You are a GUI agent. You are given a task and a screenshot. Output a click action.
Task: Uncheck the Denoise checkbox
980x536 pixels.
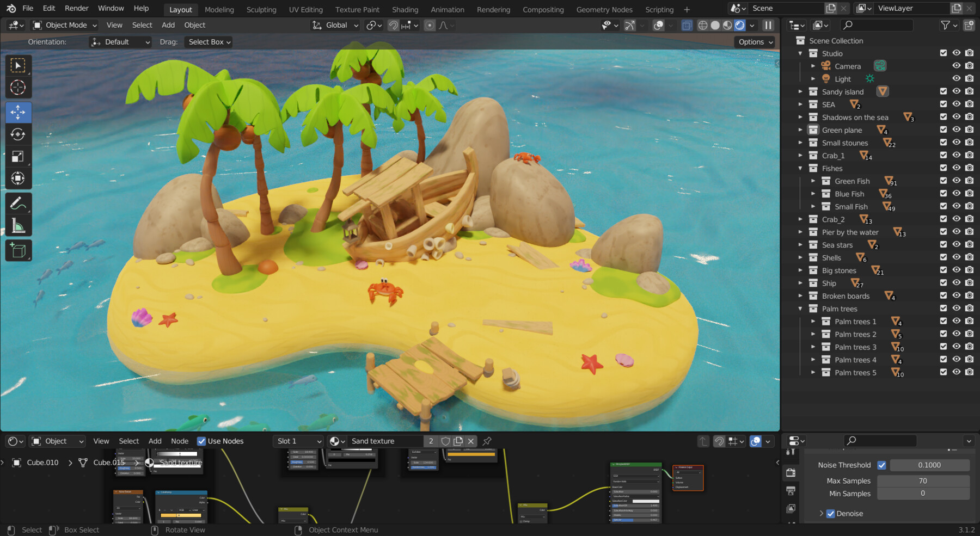point(831,514)
